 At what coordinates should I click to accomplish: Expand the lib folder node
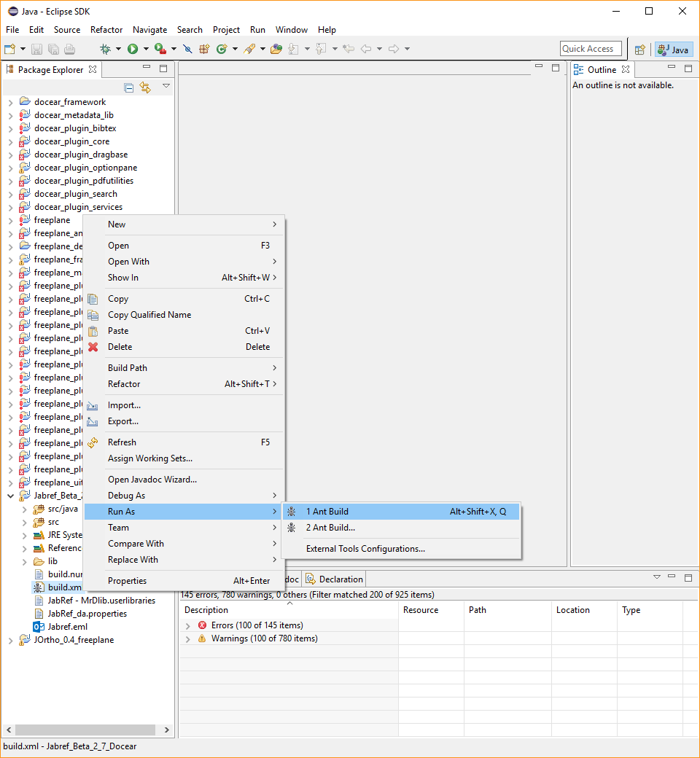25,562
